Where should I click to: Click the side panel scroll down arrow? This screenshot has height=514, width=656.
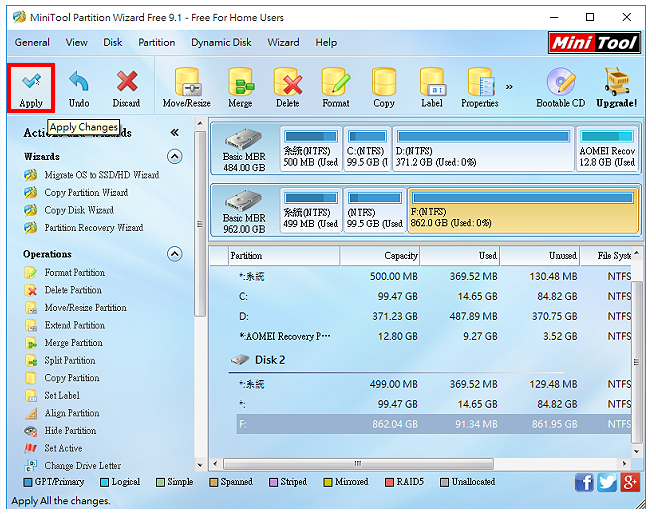(x=200, y=465)
